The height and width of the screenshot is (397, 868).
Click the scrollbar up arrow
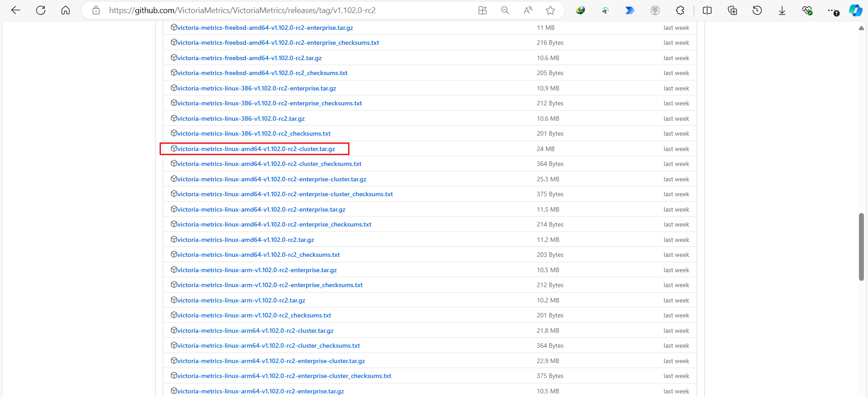(861, 28)
